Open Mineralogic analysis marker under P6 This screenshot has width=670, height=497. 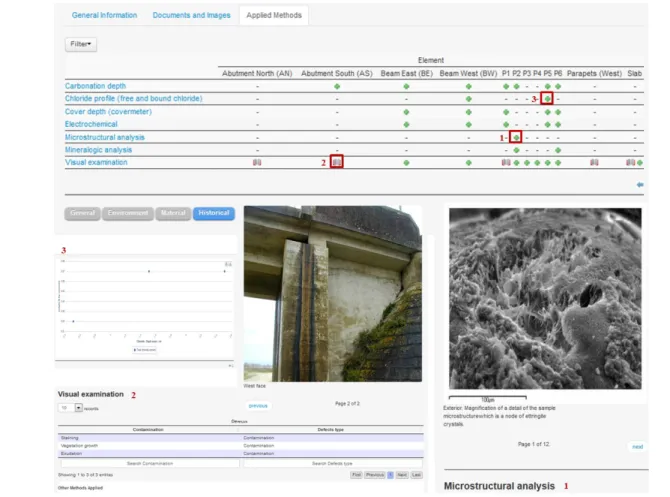(x=558, y=150)
